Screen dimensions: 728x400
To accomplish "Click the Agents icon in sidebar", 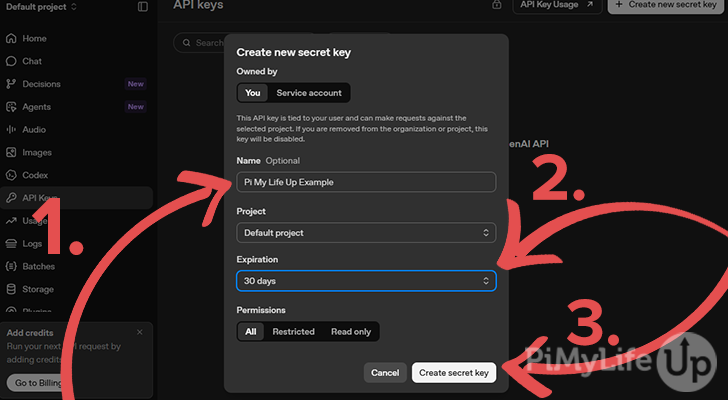I will [x=11, y=107].
